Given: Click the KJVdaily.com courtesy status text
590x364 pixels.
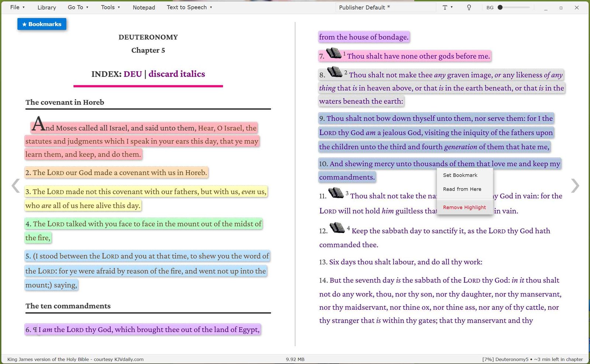Looking at the screenshot, I should coord(75,359).
